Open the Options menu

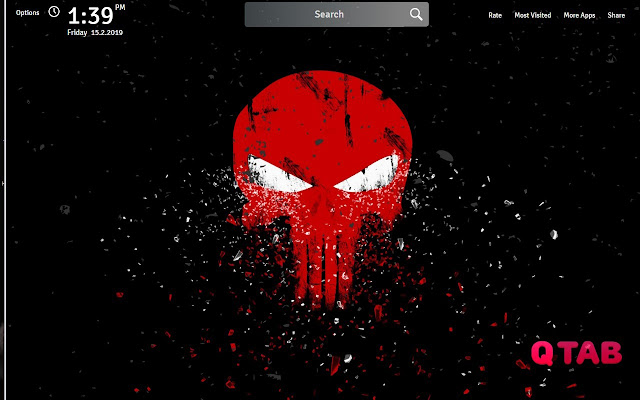(27, 13)
